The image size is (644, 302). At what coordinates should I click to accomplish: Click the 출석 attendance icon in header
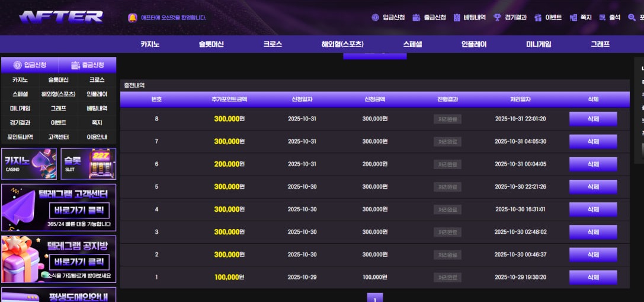pos(603,18)
